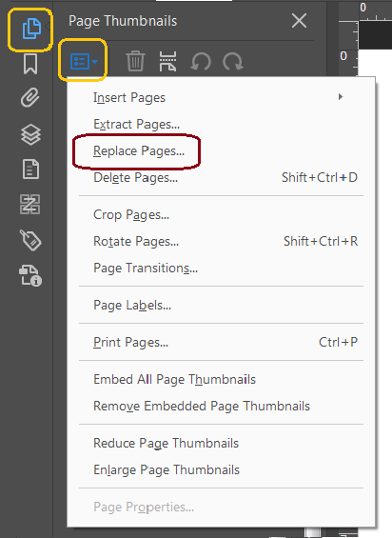Screen dimensions: 392x538
Task: Choose Print Pages menu item
Action: pos(221,342)
